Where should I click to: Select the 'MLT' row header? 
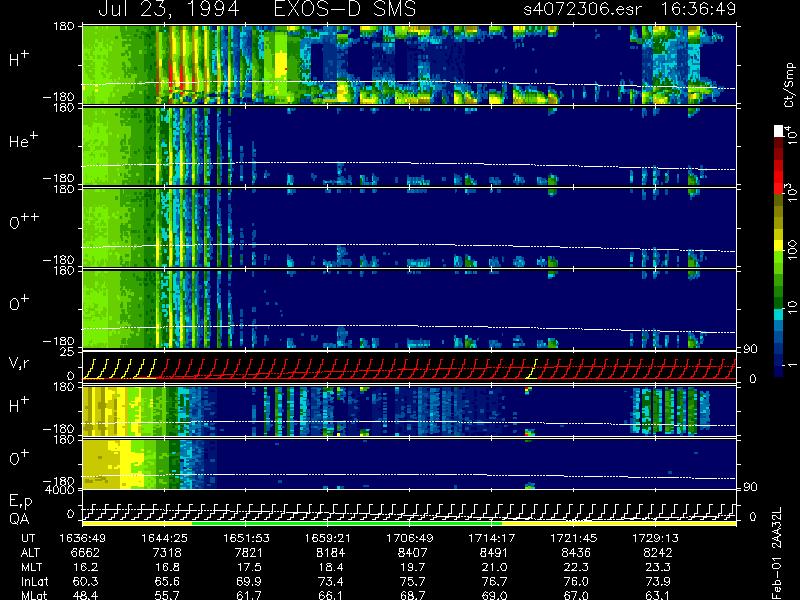tap(31, 567)
